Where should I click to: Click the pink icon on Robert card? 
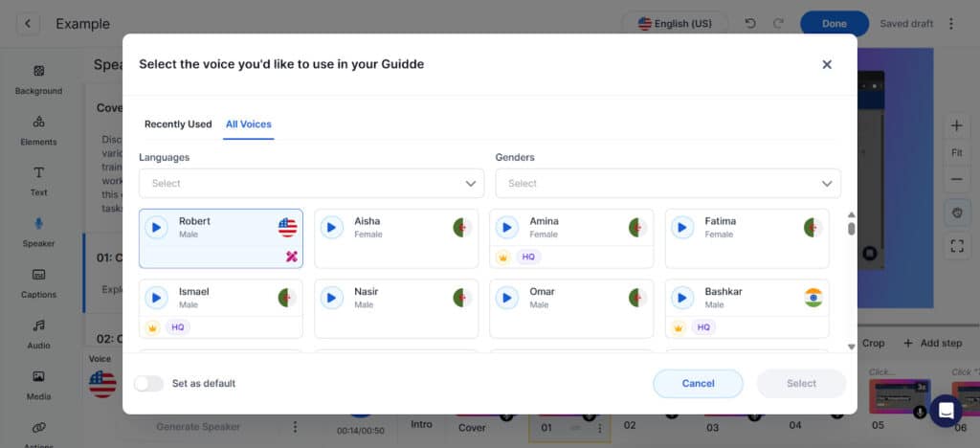[291, 257]
